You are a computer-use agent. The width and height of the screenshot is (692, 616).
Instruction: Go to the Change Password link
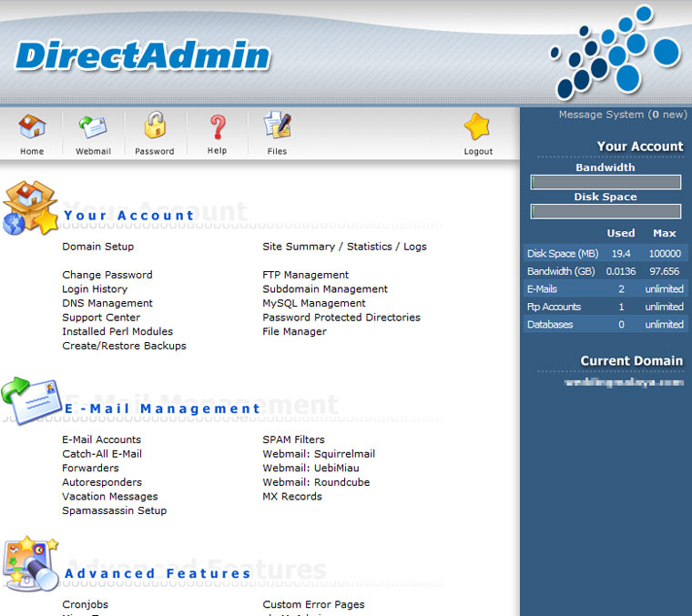tap(107, 275)
